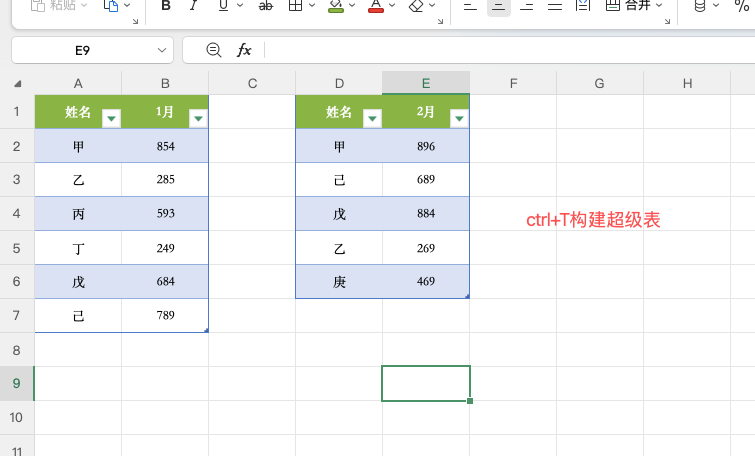Select cell with value 469
The height and width of the screenshot is (456, 755).
[x=426, y=282]
